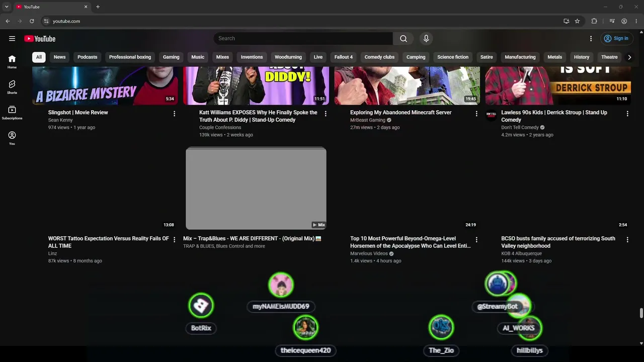
Task: Open Subscriptions in the sidebar
Action: 12,113
